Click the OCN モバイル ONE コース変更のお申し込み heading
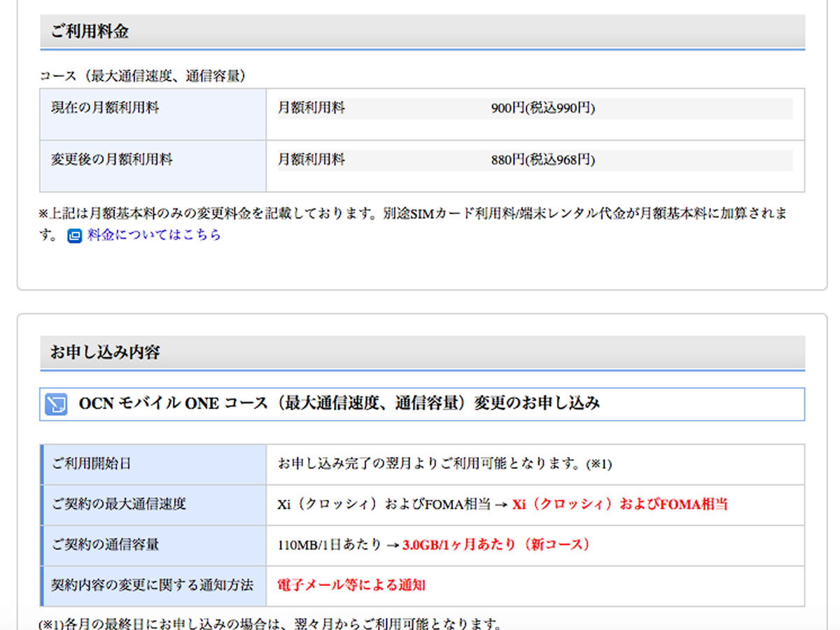 pos(339,404)
